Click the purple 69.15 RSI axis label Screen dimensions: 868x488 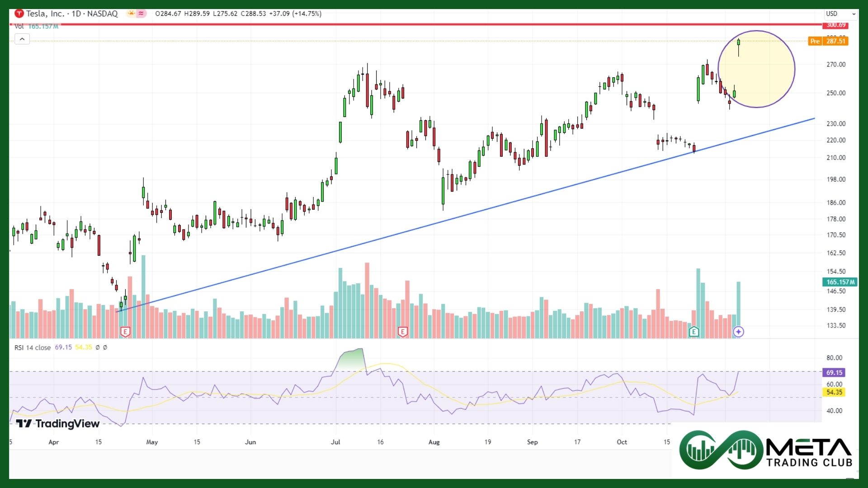coord(834,373)
